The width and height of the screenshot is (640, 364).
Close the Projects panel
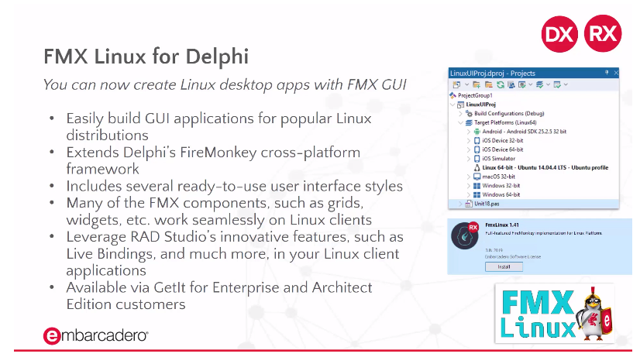click(615, 73)
